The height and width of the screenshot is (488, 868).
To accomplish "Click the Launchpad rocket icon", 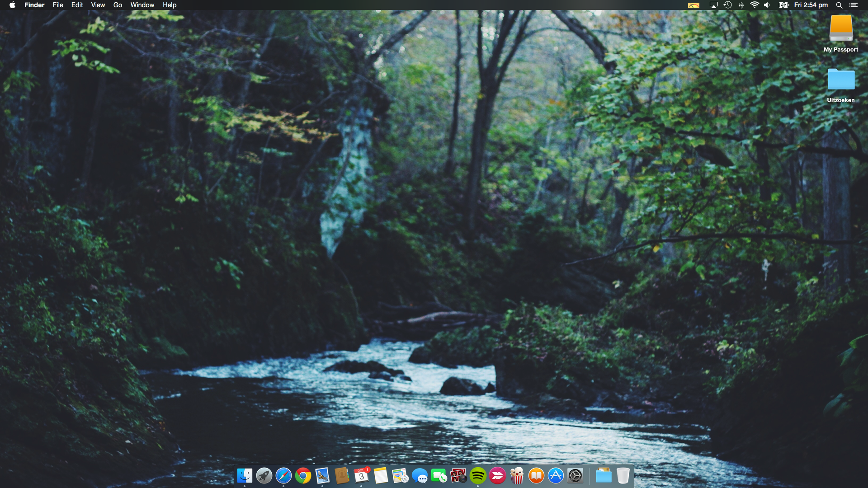I will click(264, 476).
